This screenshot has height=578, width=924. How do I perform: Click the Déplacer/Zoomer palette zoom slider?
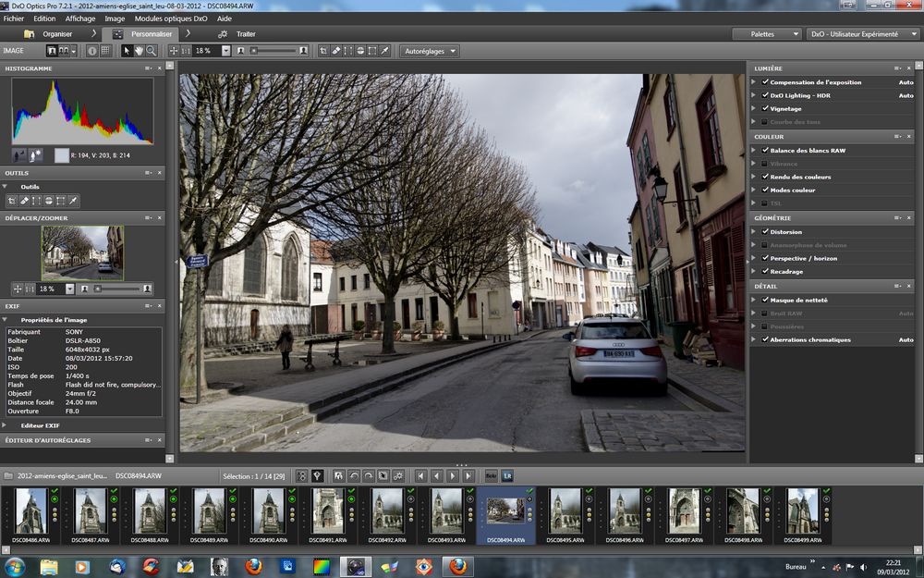click(x=117, y=289)
